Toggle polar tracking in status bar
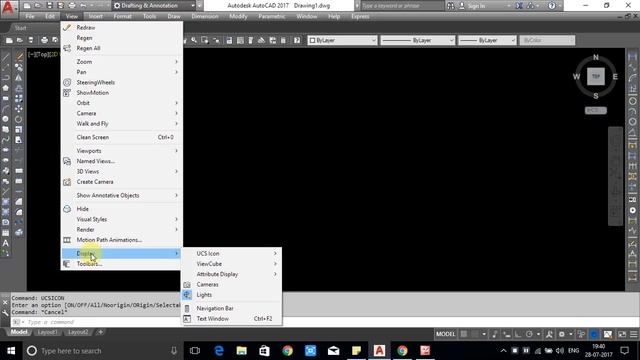This screenshot has width=640, height=360. (x=529, y=334)
